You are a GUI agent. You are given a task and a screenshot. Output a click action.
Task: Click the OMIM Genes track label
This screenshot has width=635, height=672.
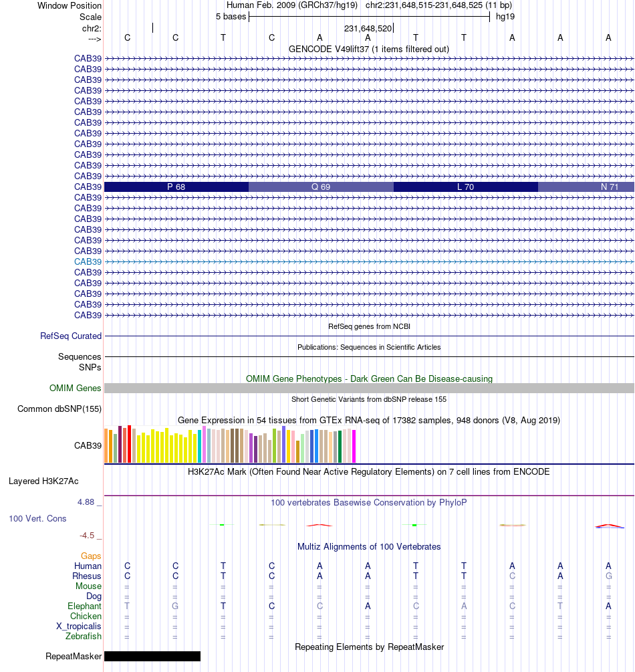point(75,388)
